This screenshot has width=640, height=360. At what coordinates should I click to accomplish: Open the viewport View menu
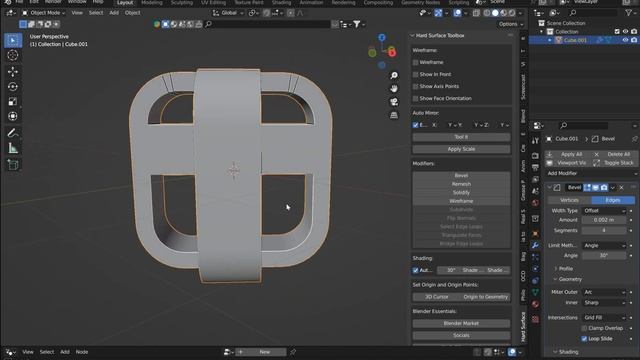pos(77,13)
